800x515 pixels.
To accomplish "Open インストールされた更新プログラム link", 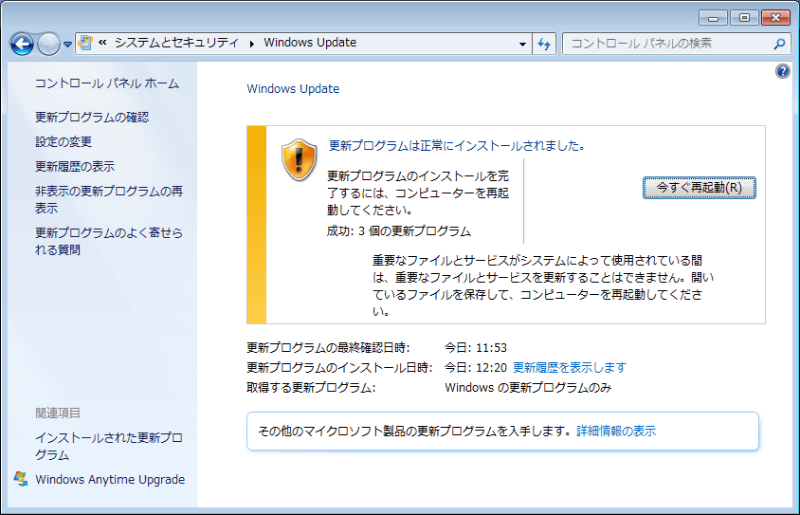I will tap(109, 447).
